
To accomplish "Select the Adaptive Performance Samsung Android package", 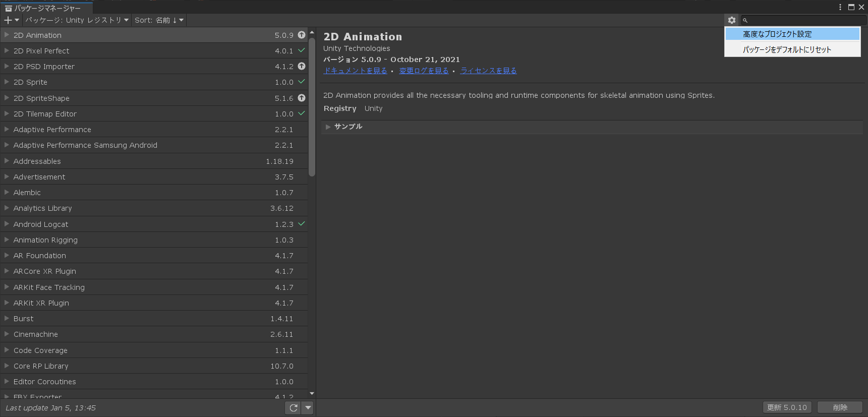I will pos(154,145).
